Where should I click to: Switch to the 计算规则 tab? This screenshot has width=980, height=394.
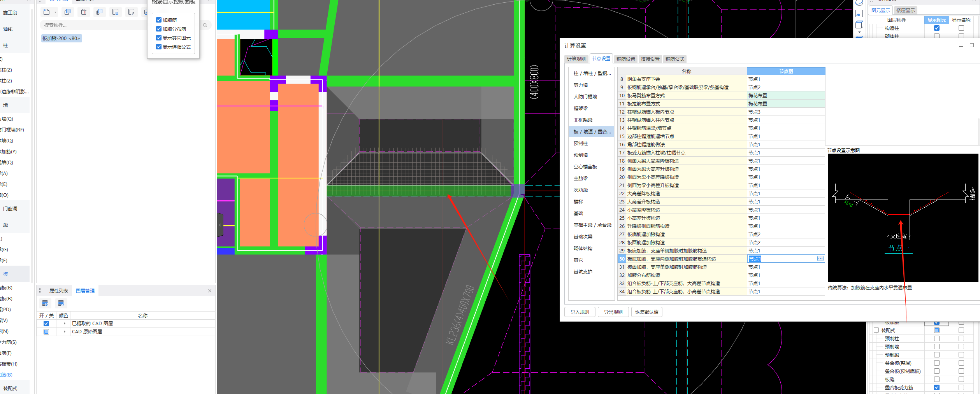coord(576,59)
